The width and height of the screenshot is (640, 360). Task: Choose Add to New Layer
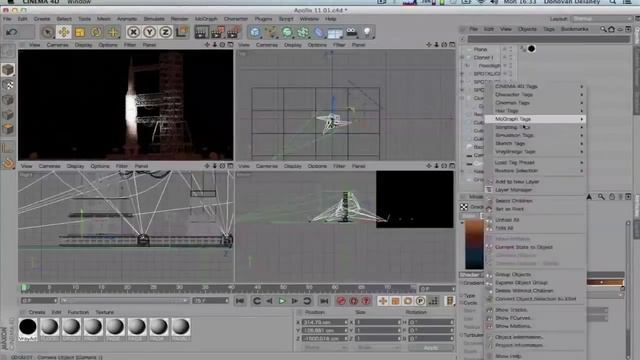tap(535, 181)
